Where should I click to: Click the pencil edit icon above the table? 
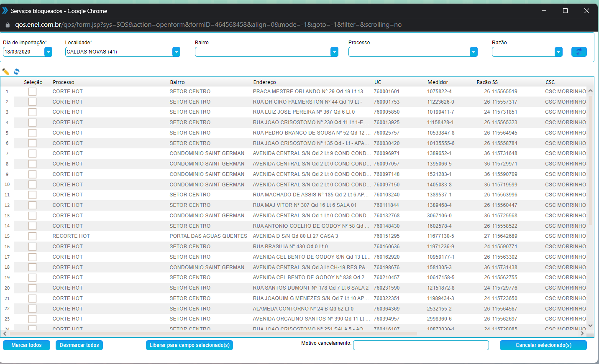pos(5,71)
